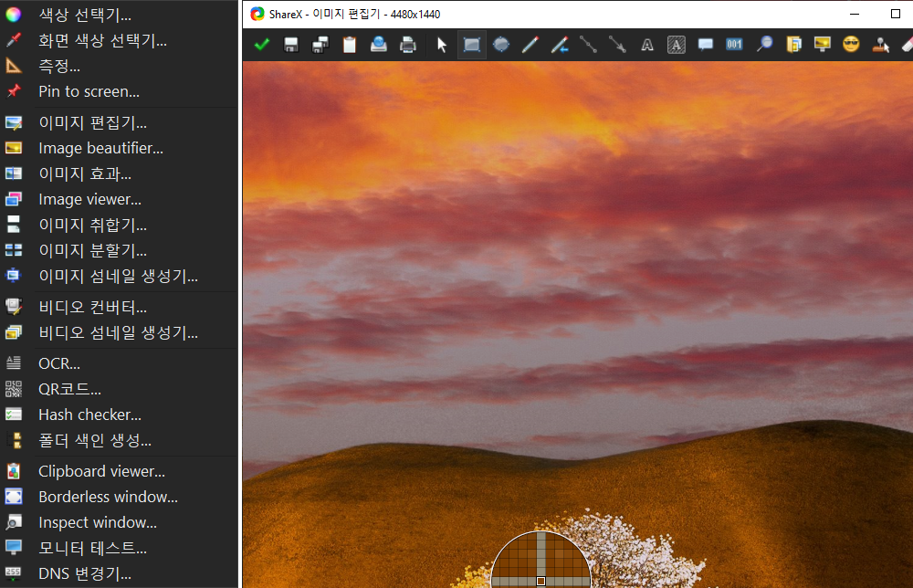Save the image with the floppy disk icon
913x588 pixels.
[291, 44]
